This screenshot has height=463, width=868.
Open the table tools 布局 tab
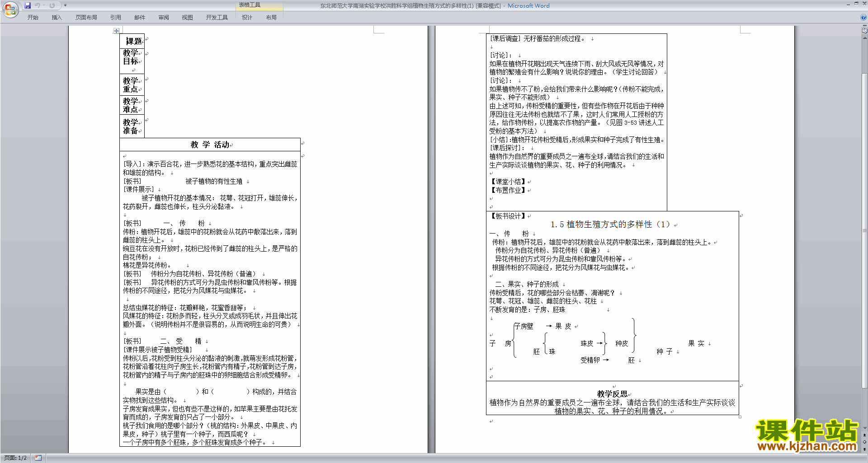click(x=271, y=17)
